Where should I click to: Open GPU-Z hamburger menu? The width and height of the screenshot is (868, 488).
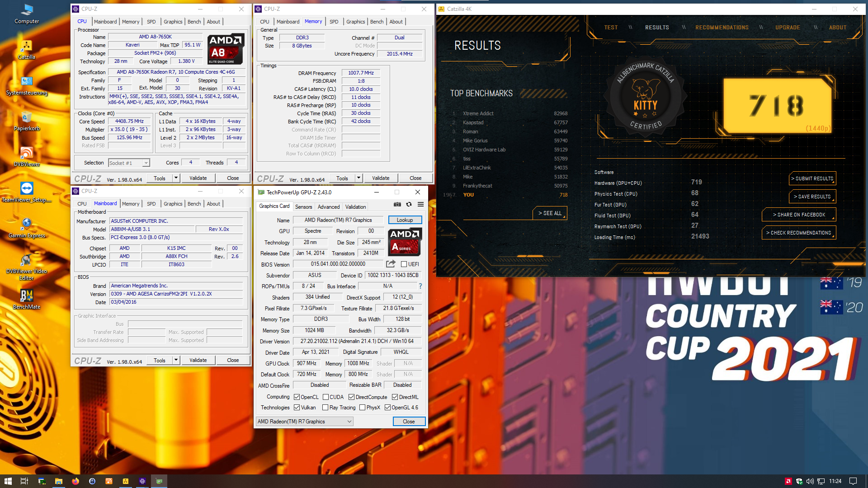[x=420, y=204]
